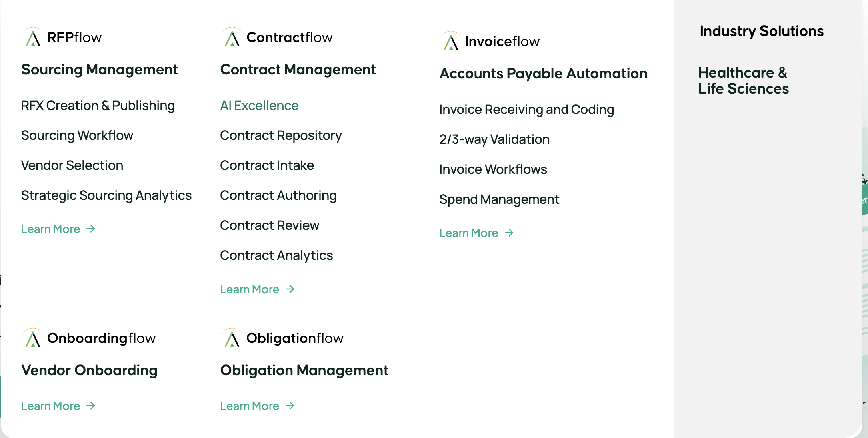Open the AI Excellence link

pyautogui.click(x=259, y=106)
